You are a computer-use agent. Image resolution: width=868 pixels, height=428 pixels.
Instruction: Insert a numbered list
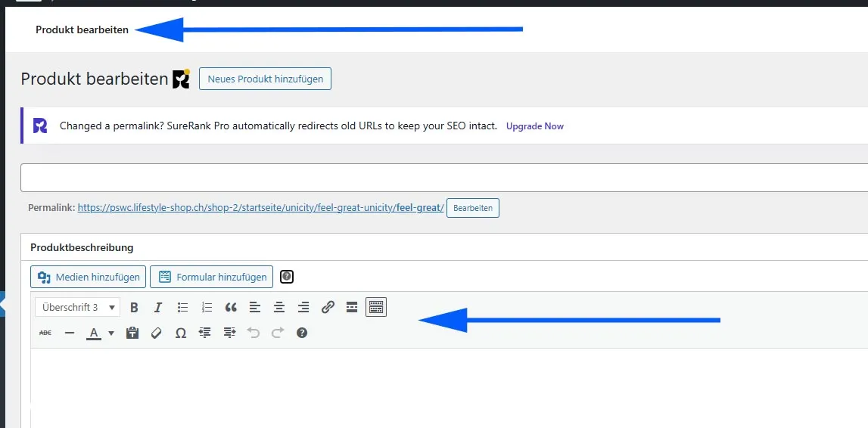207,308
